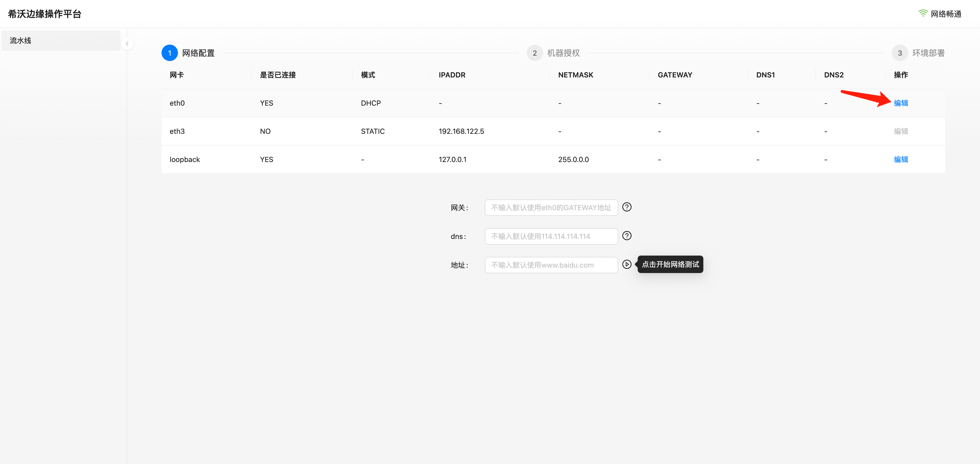The image size is (980, 464).
Task: Click the GATEWAY column header
Action: pos(675,75)
